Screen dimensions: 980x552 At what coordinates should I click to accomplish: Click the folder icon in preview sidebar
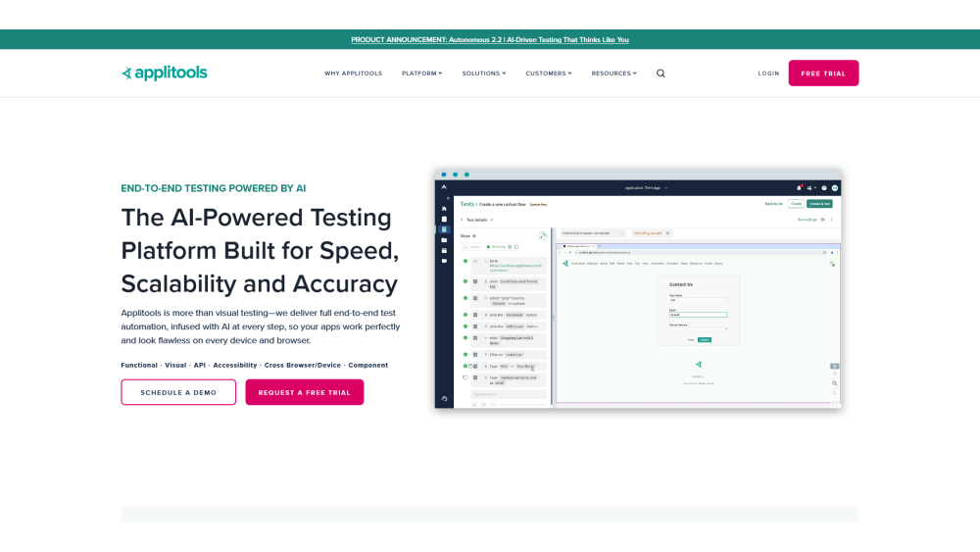coord(444,239)
